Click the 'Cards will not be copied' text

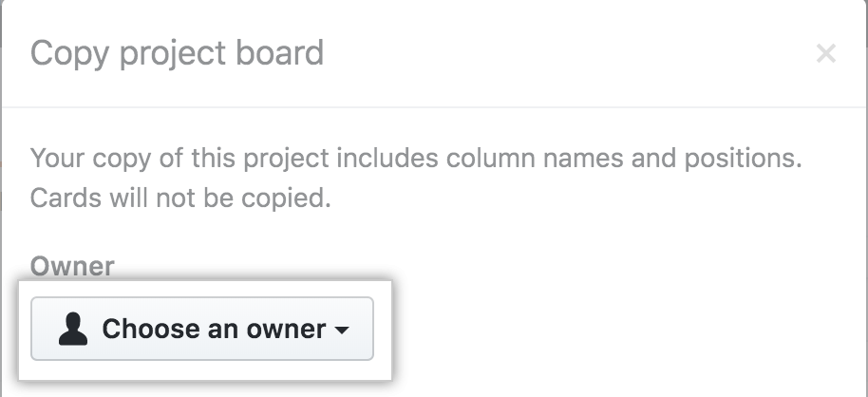click(x=180, y=199)
